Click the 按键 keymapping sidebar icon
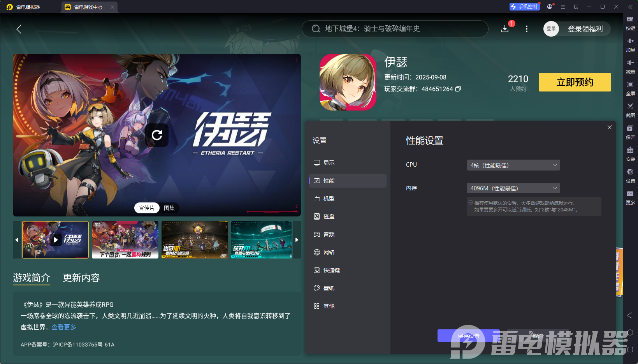 click(630, 23)
